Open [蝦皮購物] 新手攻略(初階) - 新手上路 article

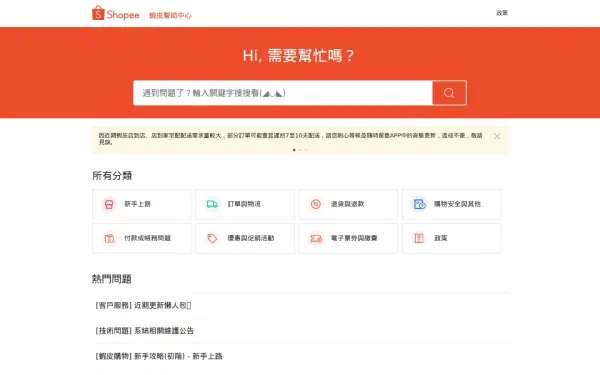point(159,356)
